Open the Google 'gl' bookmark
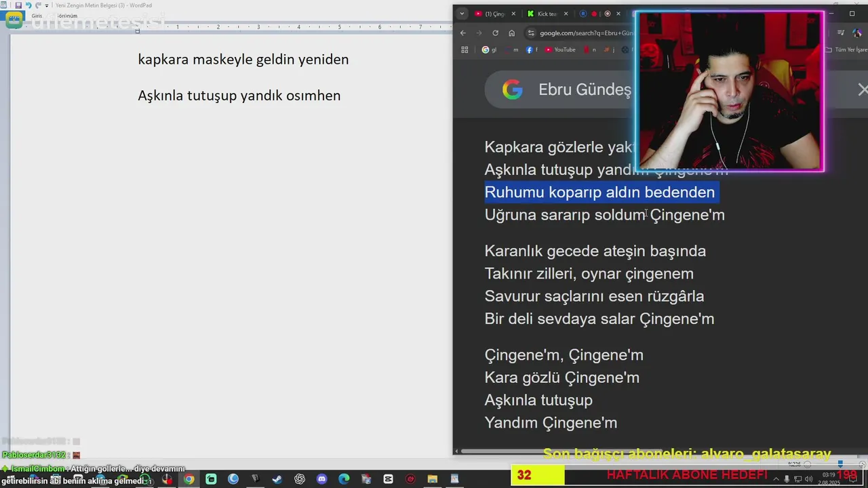 489,49
